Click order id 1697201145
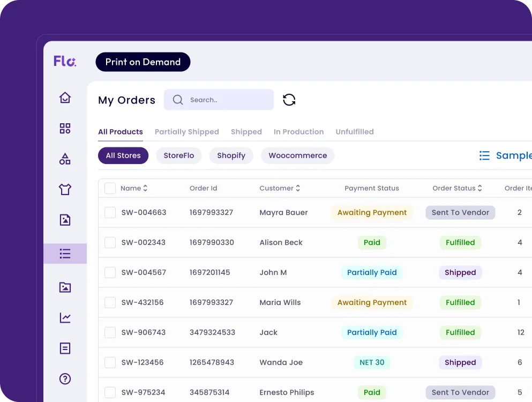Viewport: 532px width, 402px height. tap(209, 272)
